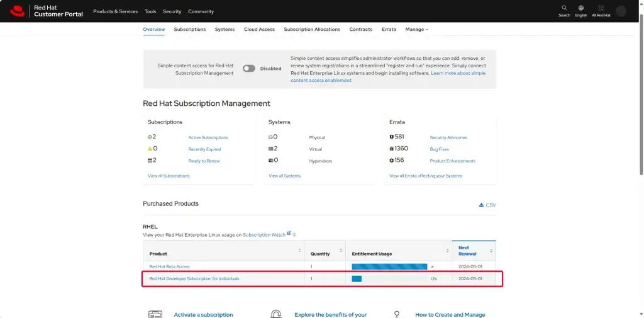Image resolution: width=644 pixels, height=318 pixels.
Task: Click the Red Hat fedora logo
Action: [17, 11]
